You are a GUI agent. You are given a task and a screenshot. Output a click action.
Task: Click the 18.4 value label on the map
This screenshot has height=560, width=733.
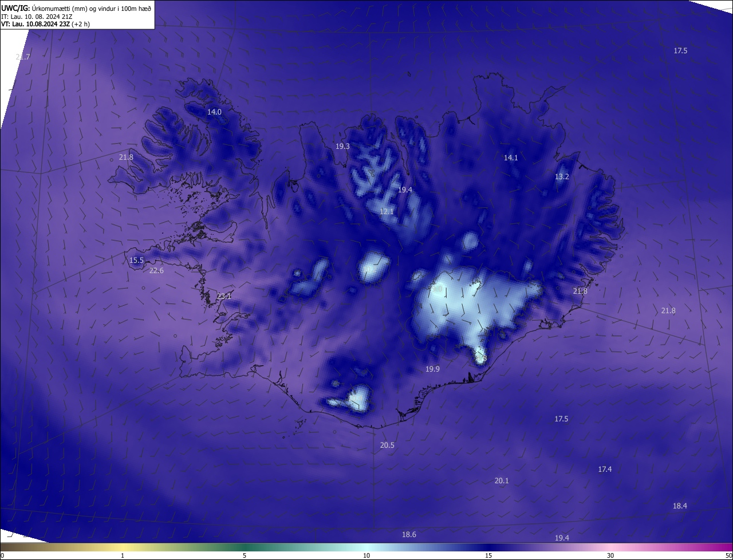tap(680, 506)
